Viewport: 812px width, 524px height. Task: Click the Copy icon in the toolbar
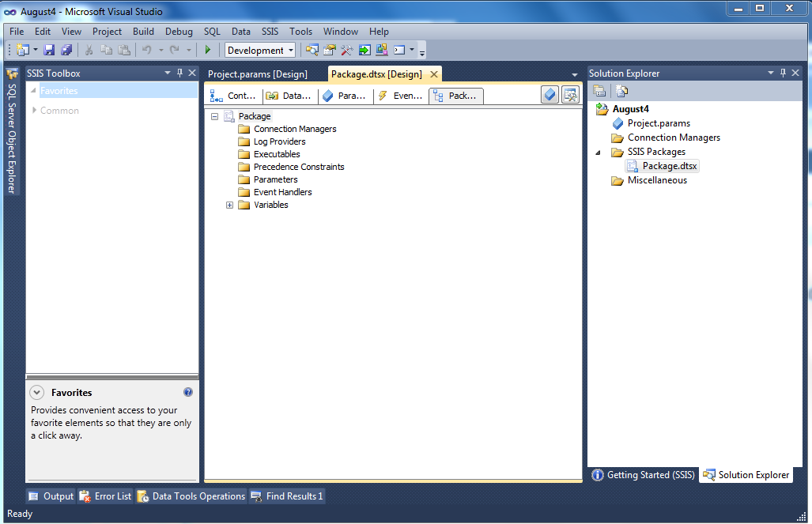pyautogui.click(x=106, y=51)
